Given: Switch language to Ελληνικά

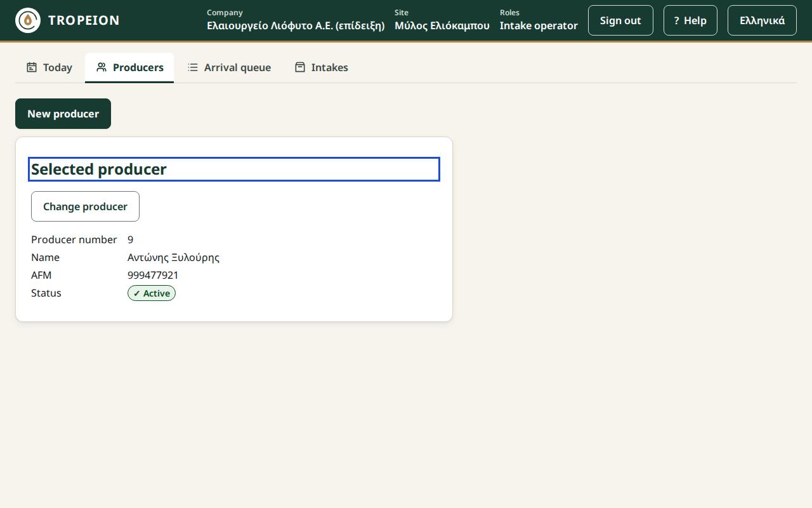Looking at the screenshot, I should [x=762, y=20].
